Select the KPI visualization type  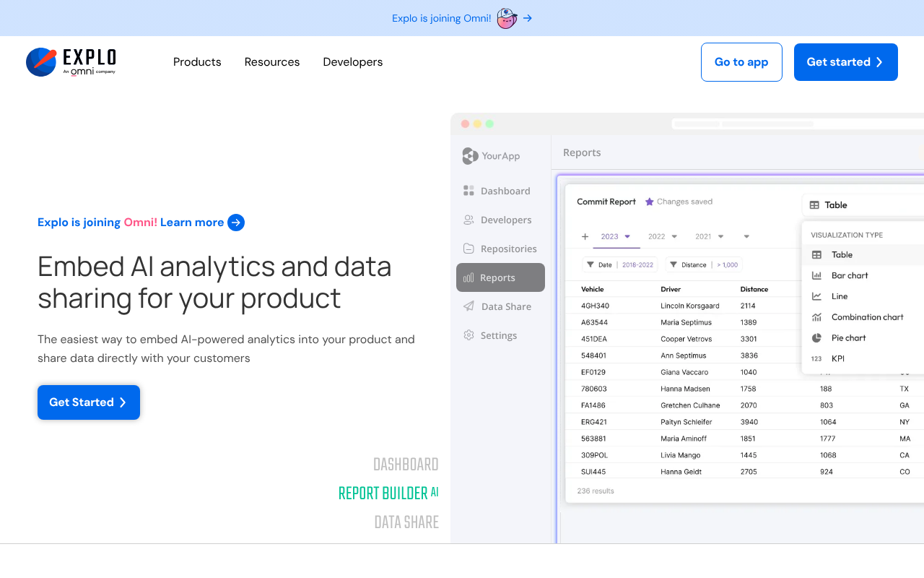point(837,358)
